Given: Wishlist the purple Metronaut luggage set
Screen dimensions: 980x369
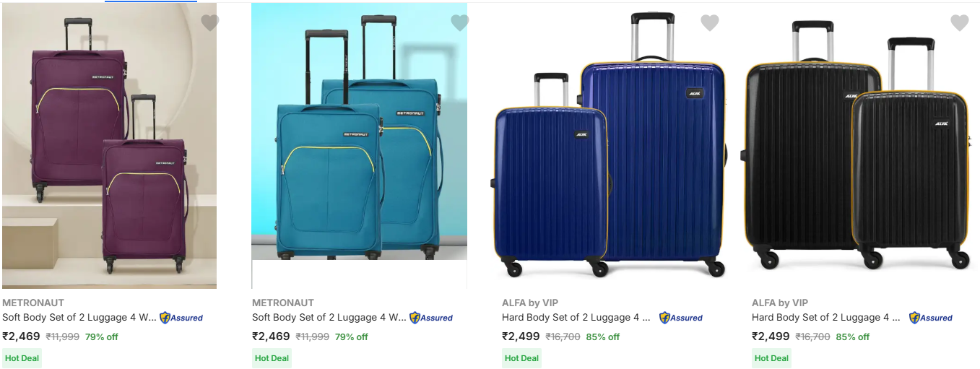Looking at the screenshot, I should 209,23.
